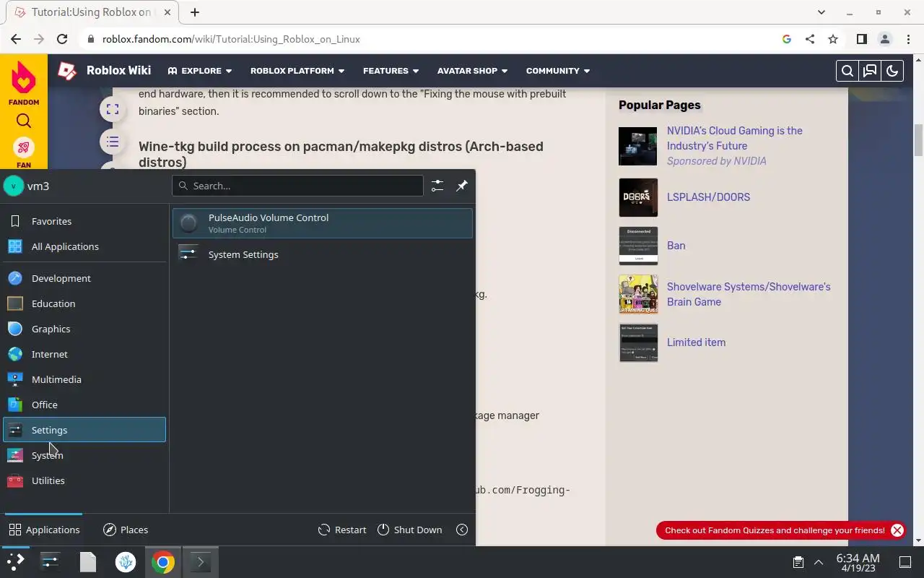
Task: Click Show Desktop panel button
Action: (905, 562)
